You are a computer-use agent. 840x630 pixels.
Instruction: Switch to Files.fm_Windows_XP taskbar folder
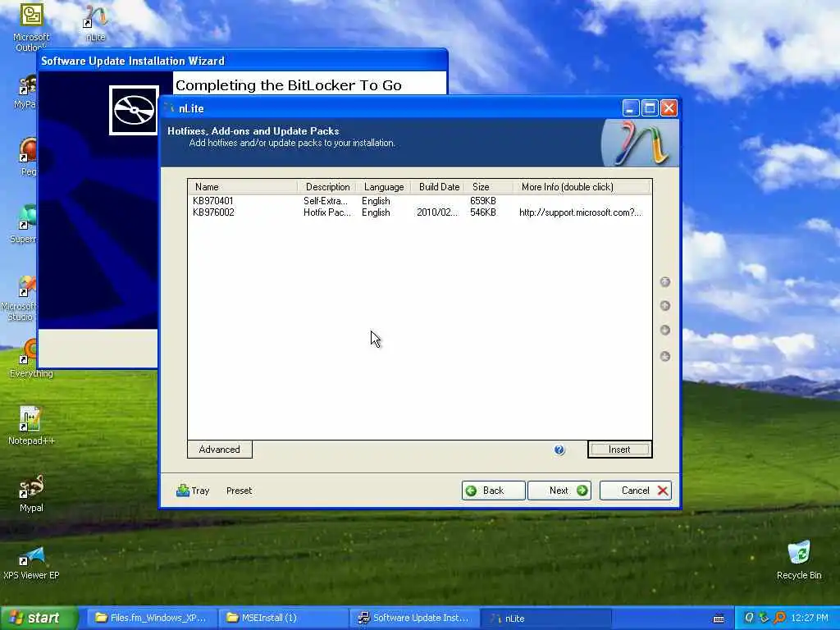[x=151, y=618]
